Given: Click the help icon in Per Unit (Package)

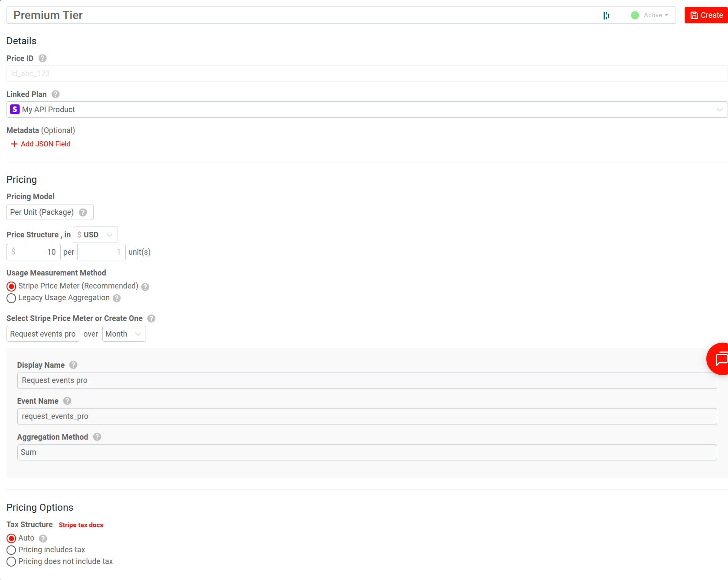Looking at the screenshot, I should click(x=83, y=213).
